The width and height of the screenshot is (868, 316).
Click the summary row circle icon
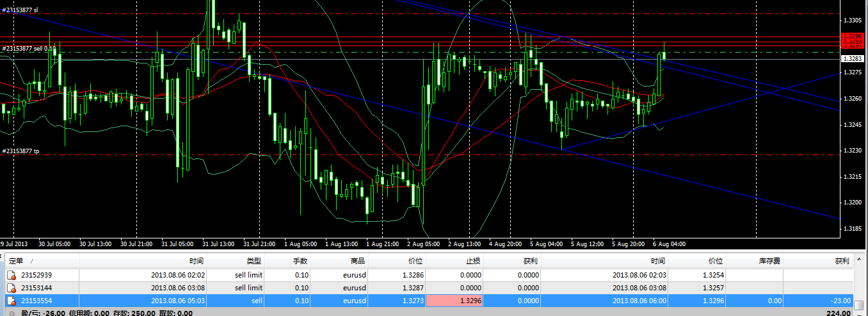pyautogui.click(x=11, y=313)
